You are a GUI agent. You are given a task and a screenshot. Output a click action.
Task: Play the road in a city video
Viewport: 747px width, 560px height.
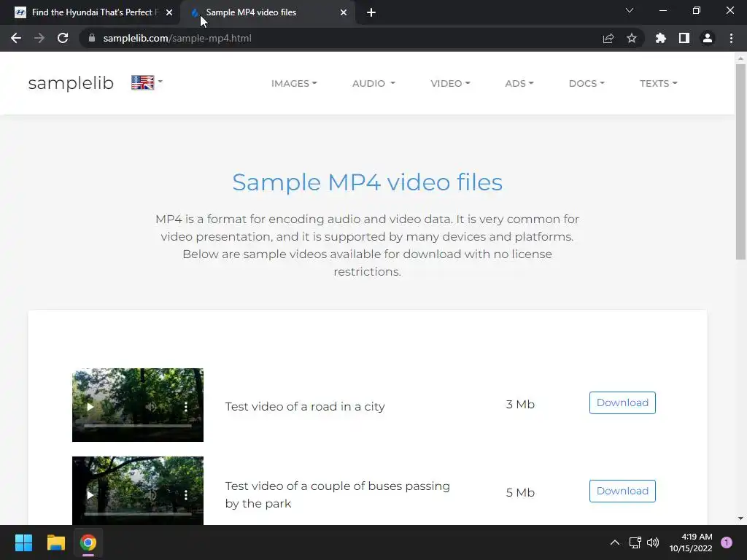(x=90, y=407)
